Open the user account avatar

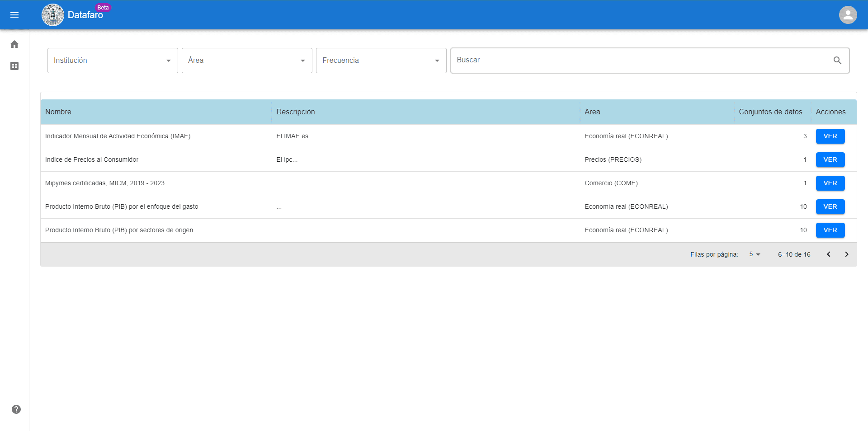click(x=848, y=15)
